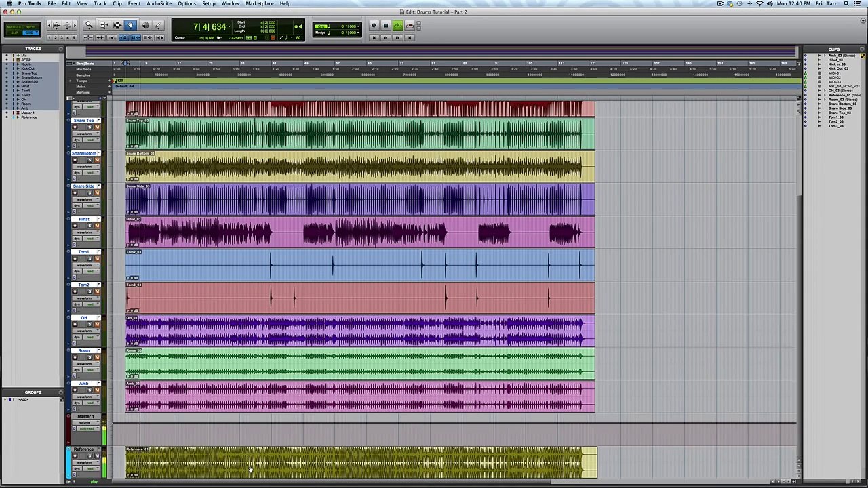Open the Groups list panel menu
Viewport: 868px width, 488px height.
[61, 392]
